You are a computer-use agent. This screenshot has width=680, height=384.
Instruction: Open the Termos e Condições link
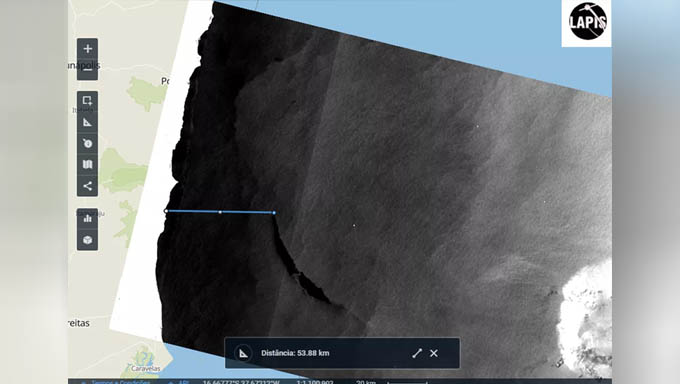coord(121,382)
